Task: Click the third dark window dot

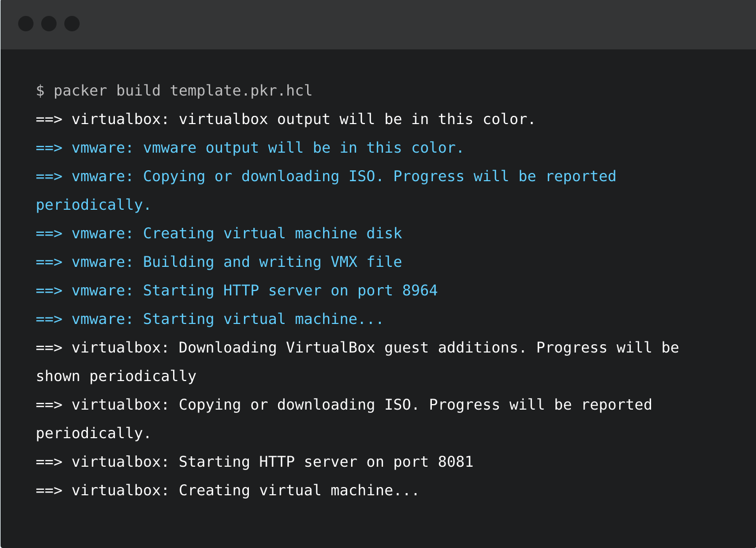Action: pyautogui.click(x=72, y=24)
